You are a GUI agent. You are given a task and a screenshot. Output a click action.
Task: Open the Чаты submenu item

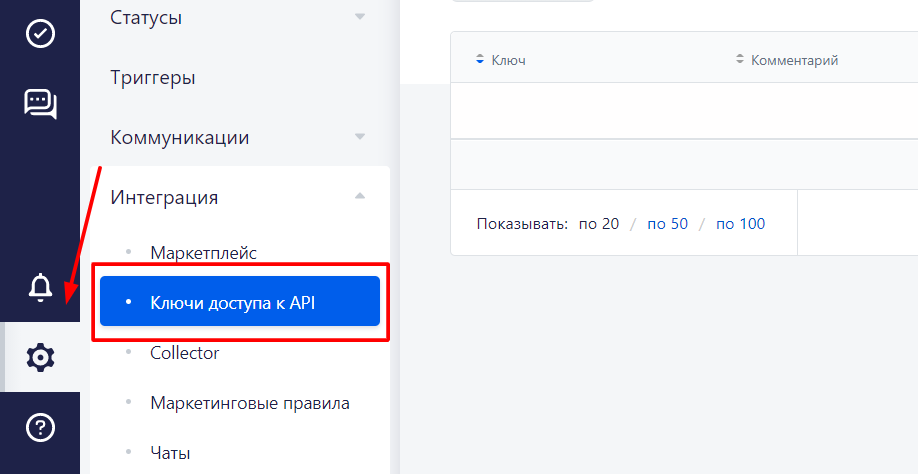[x=170, y=453]
